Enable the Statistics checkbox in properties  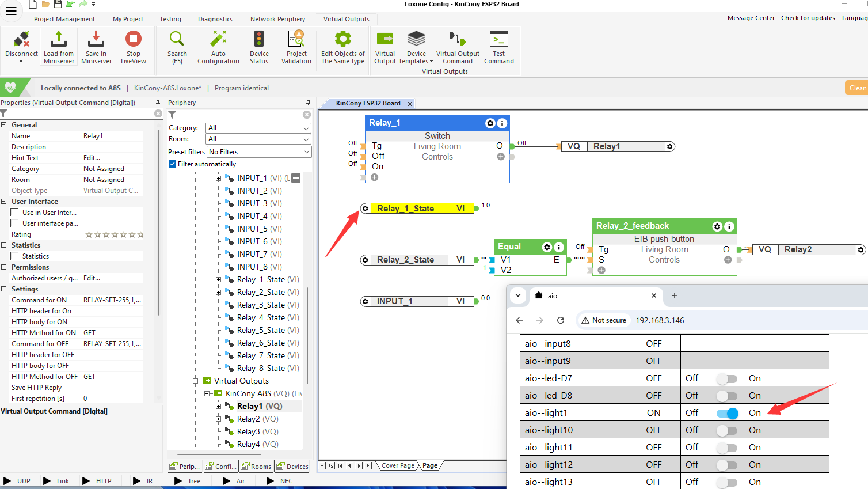pyautogui.click(x=16, y=256)
